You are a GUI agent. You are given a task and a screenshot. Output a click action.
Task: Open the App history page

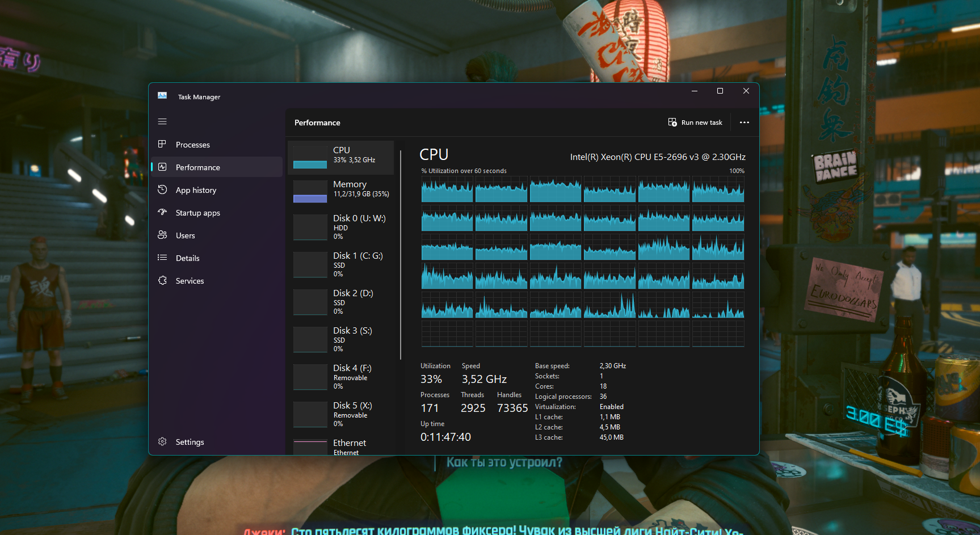(x=217, y=190)
